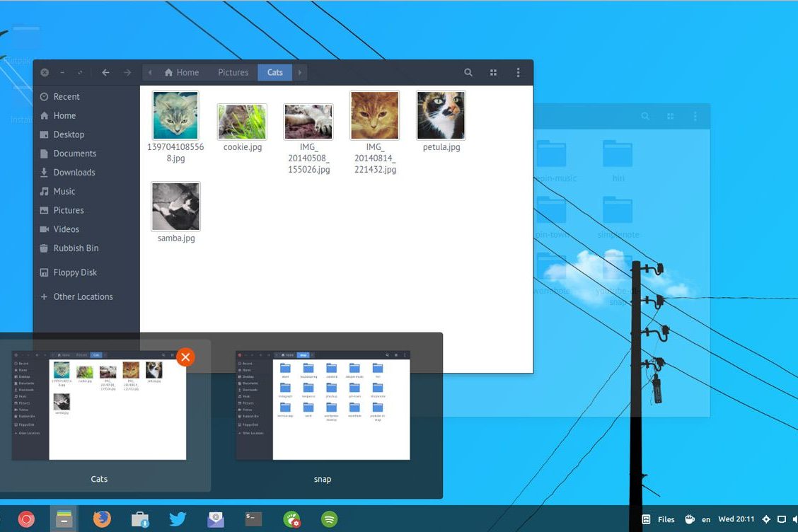Close the Cats window preview with the orange X
Screen dimensions: 798x532
click(x=185, y=357)
